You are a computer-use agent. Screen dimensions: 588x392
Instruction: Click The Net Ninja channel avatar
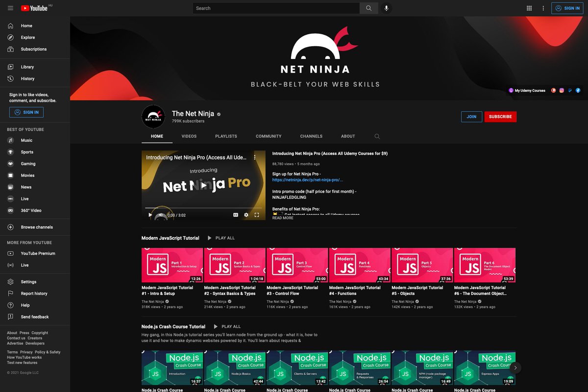click(153, 117)
